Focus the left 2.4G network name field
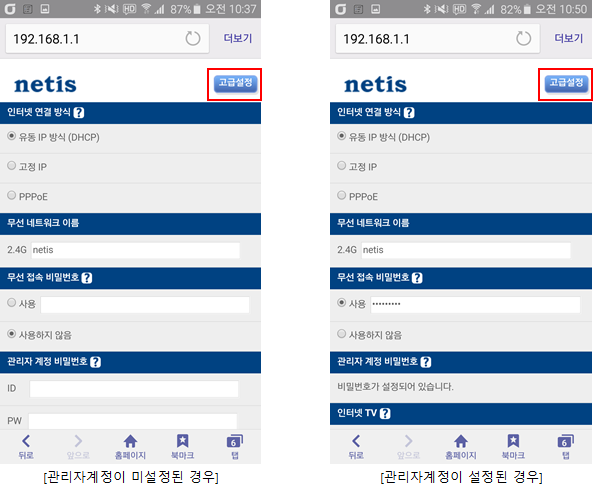The width and height of the screenshot is (593, 493). pyautogui.click(x=135, y=250)
